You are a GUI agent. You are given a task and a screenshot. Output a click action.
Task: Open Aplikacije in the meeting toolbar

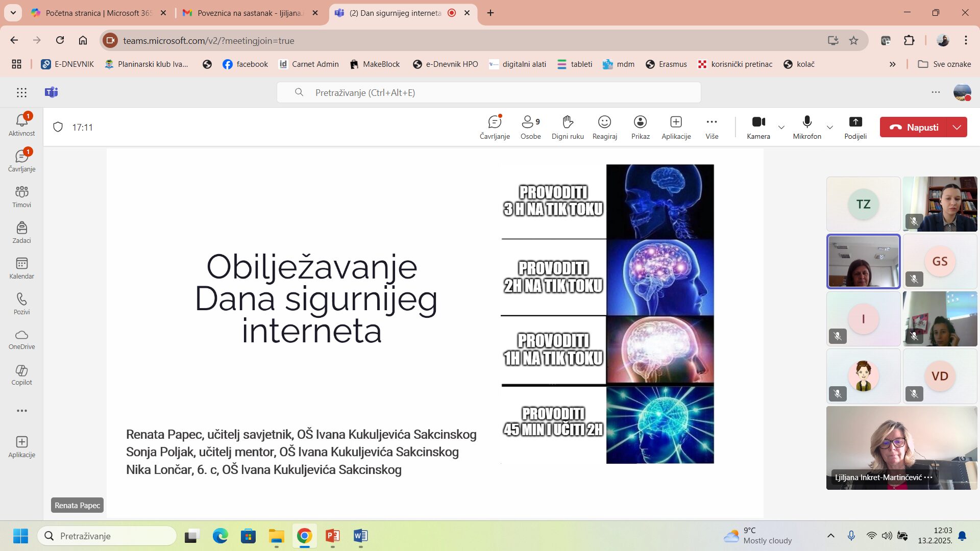676,127
